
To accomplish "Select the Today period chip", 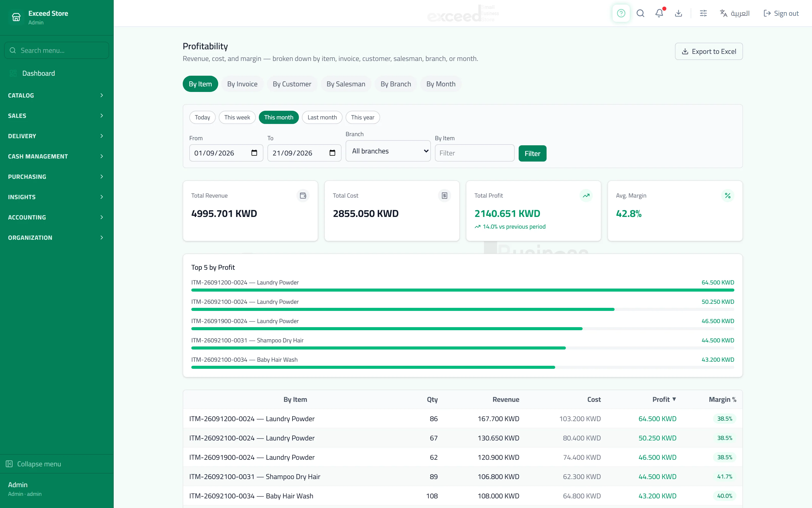I will click(x=202, y=117).
